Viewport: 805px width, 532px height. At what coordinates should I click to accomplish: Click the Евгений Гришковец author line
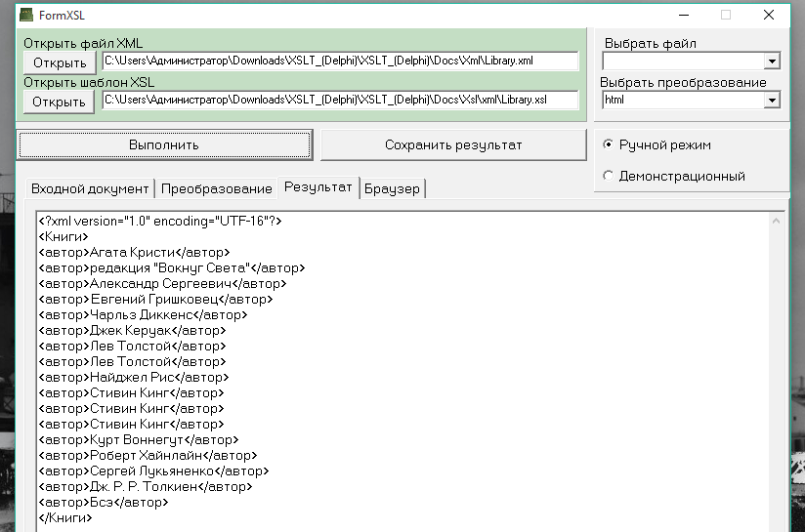click(155, 299)
